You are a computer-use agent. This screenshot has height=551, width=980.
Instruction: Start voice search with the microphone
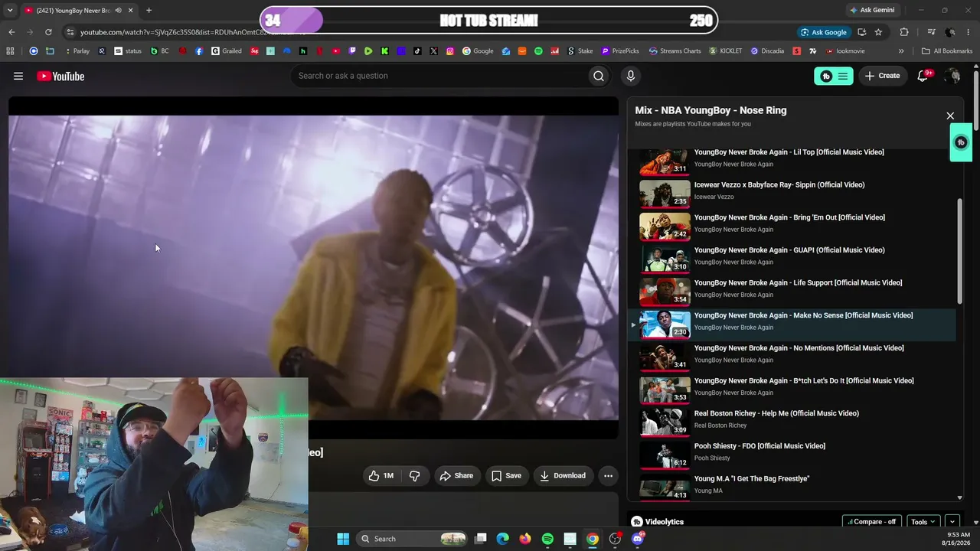pyautogui.click(x=631, y=76)
